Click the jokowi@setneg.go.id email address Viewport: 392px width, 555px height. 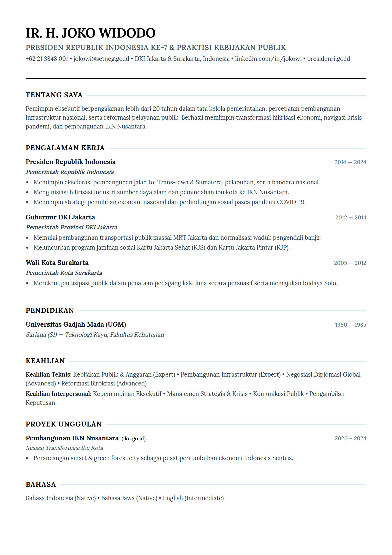point(101,59)
